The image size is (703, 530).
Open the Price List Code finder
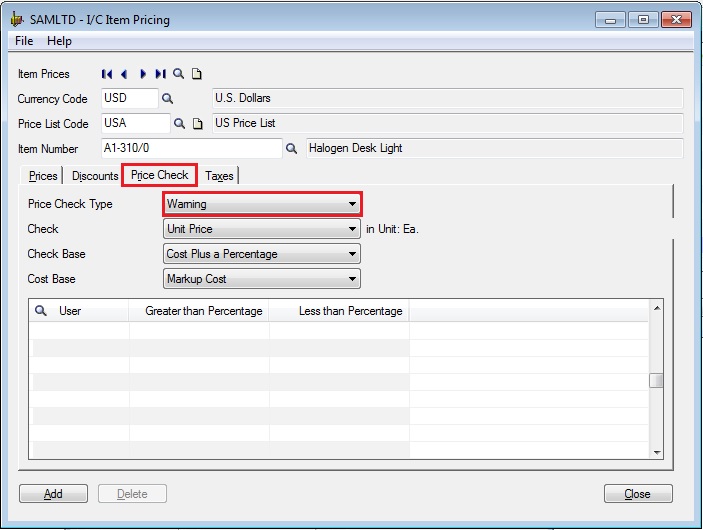click(179, 123)
